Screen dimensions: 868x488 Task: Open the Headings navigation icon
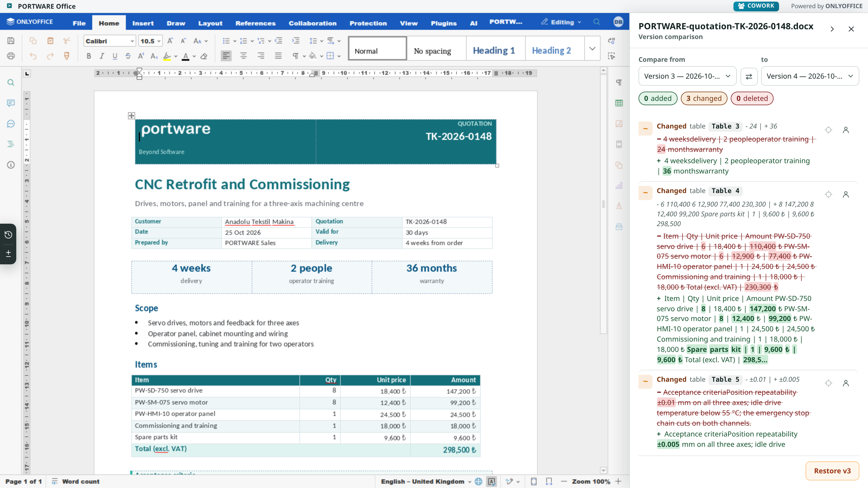point(11,144)
